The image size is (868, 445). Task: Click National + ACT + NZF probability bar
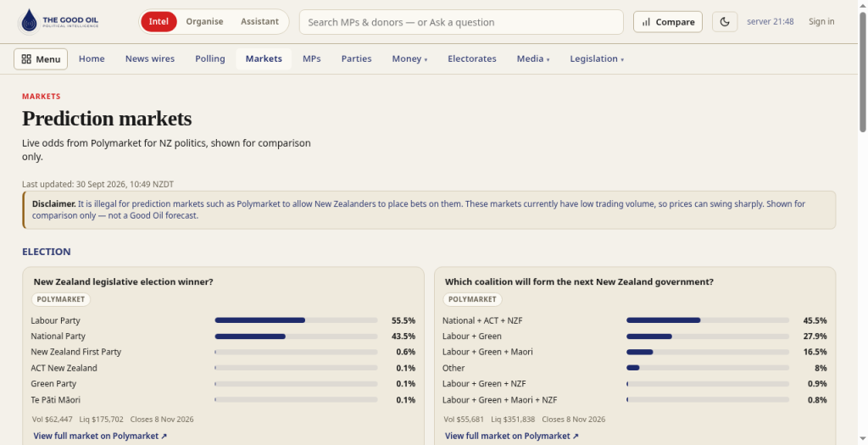(x=708, y=320)
